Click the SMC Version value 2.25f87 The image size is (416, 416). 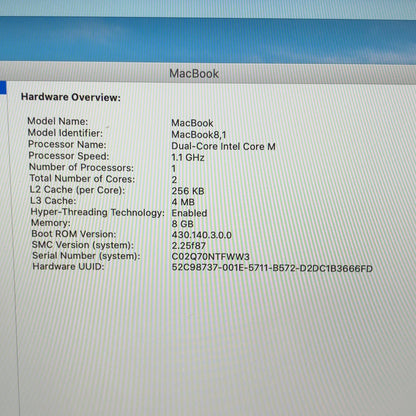click(x=189, y=246)
